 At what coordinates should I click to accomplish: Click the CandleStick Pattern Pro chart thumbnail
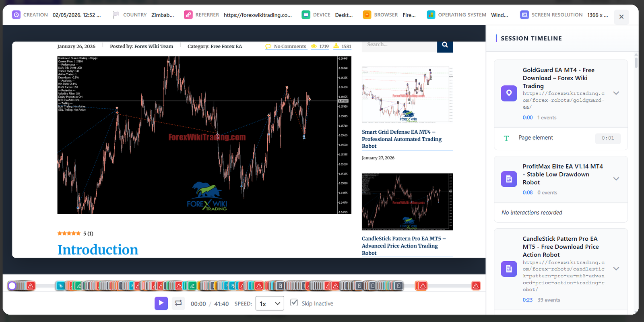point(407,202)
